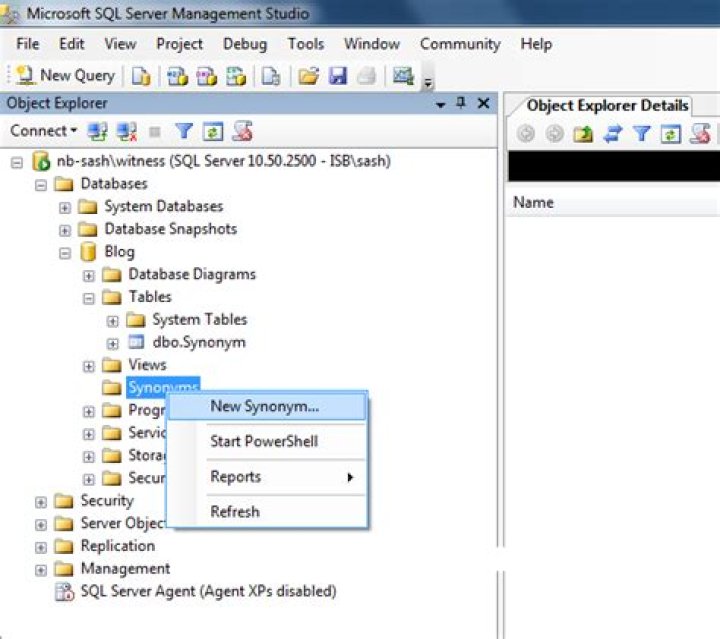Click the Stop icon in Object Explorer

coord(155,132)
